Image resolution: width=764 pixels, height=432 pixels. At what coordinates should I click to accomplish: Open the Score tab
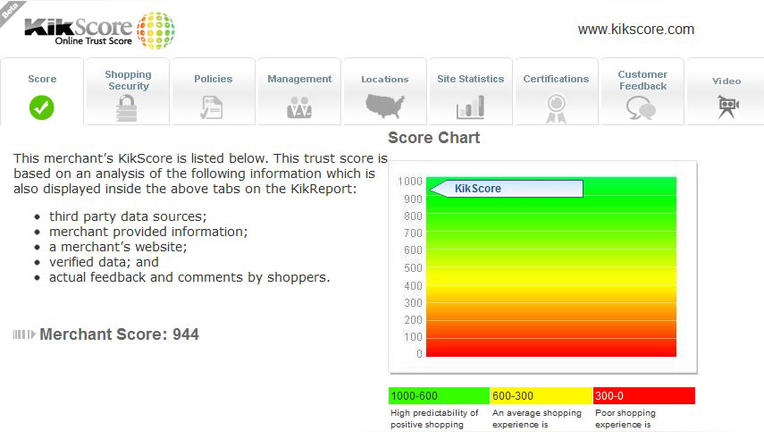pos(42,92)
